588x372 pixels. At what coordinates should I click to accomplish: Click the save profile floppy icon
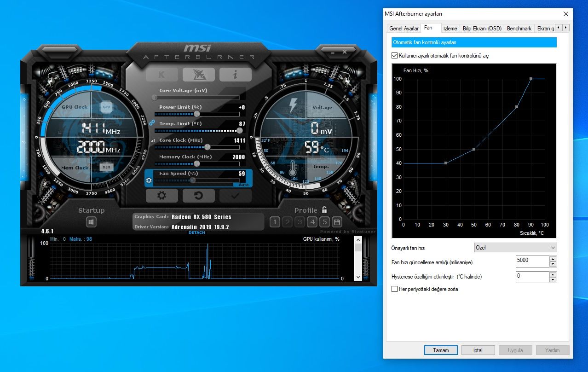(337, 222)
